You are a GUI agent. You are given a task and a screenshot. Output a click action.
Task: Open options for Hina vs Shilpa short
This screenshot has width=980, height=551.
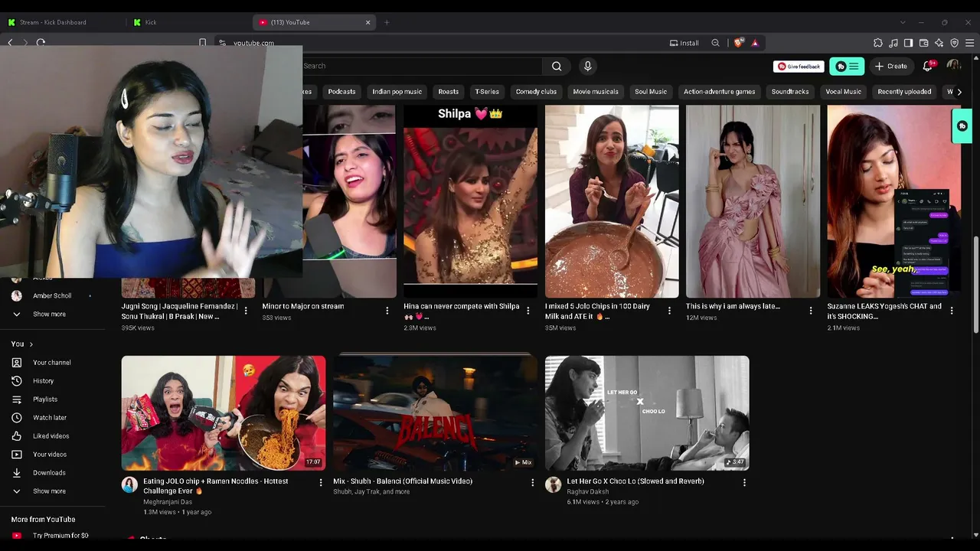click(x=528, y=311)
